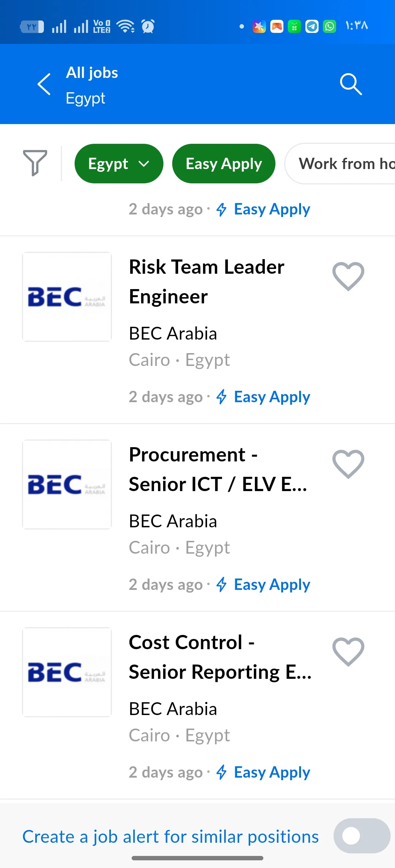
Task: Enable the Work from home filter
Action: coord(340,164)
